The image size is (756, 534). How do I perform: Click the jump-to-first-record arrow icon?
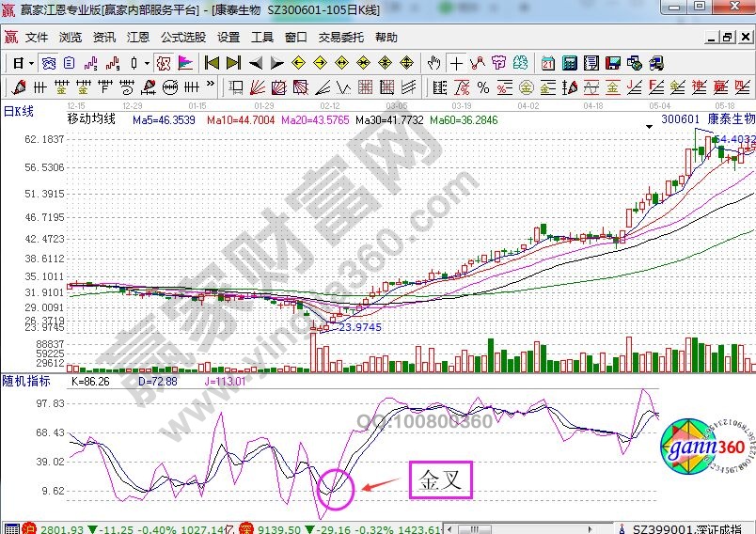click(211, 63)
